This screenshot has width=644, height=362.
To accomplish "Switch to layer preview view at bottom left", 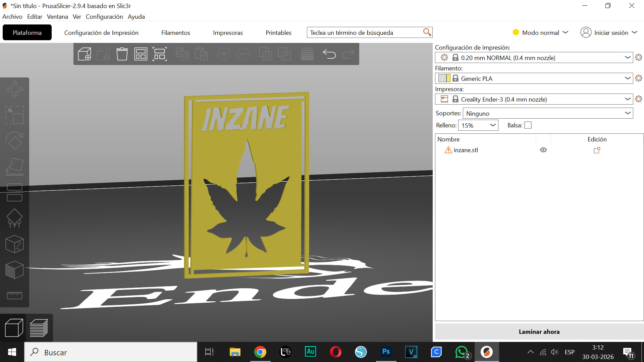I will tap(39, 327).
